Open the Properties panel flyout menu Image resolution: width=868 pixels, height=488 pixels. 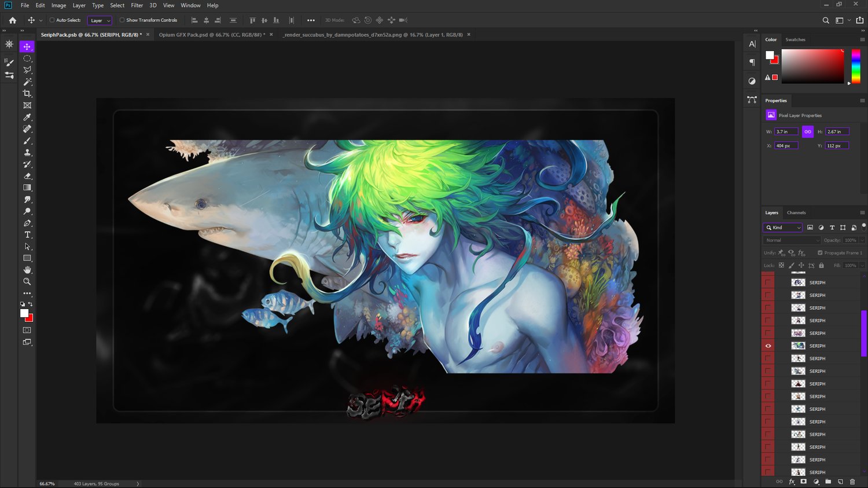tap(862, 100)
